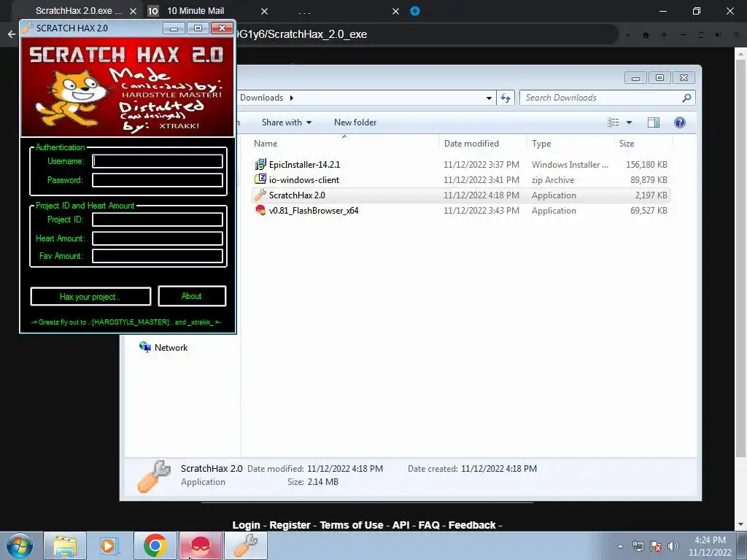The image size is (747, 560).
Task: Click the EpicInstaller file icon
Action: (x=260, y=165)
